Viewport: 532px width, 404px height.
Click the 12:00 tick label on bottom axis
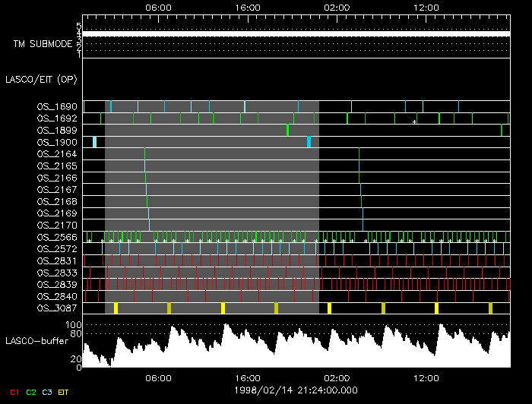(x=426, y=377)
